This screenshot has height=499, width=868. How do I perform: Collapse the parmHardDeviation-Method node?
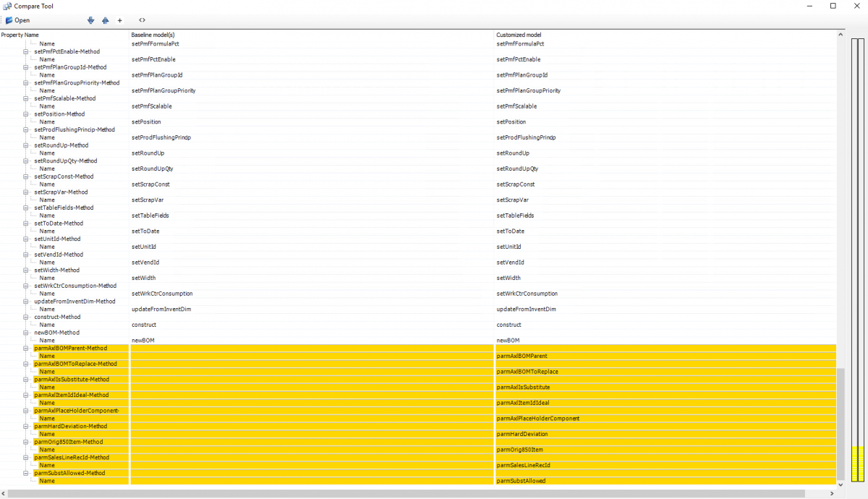coord(26,427)
